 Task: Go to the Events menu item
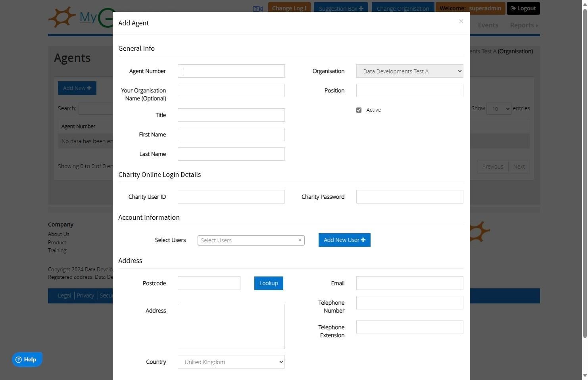(488, 25)
